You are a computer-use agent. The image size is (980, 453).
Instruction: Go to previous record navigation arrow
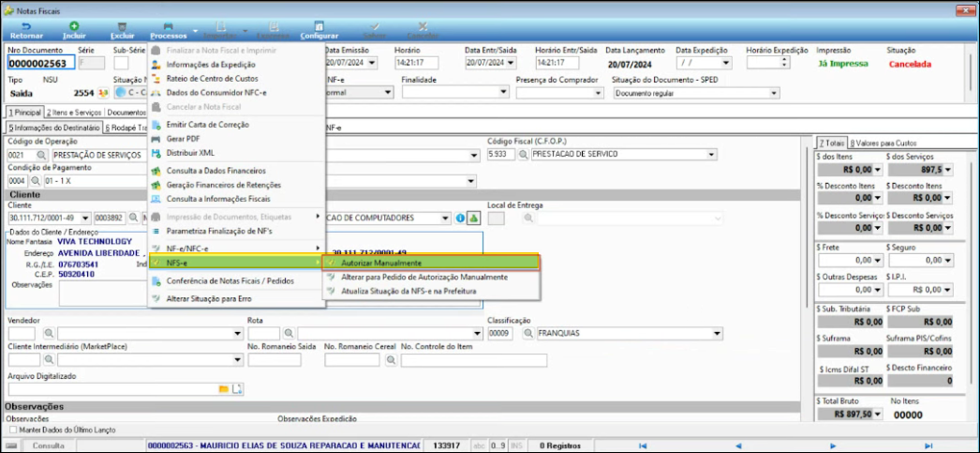click(738, 445)
